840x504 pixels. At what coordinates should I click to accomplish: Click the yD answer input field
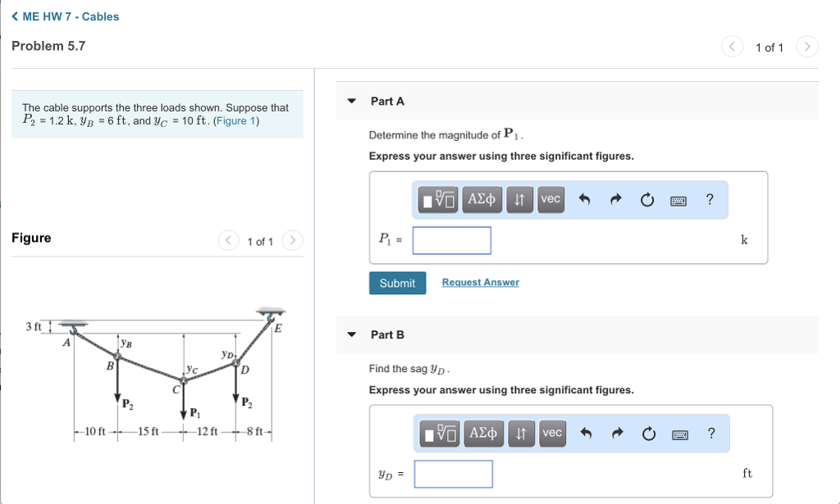453,474
